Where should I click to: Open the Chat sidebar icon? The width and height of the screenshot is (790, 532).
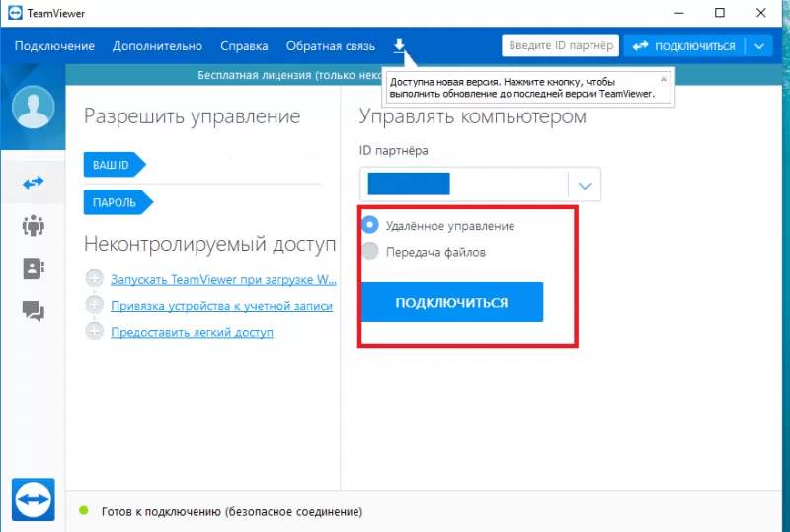pos(34,310)
